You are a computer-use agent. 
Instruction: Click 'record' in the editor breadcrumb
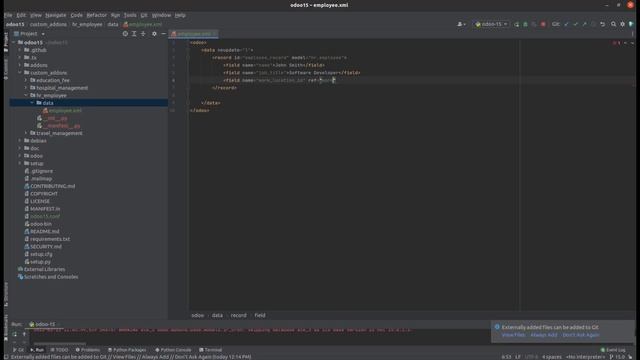tap(238, 315)
